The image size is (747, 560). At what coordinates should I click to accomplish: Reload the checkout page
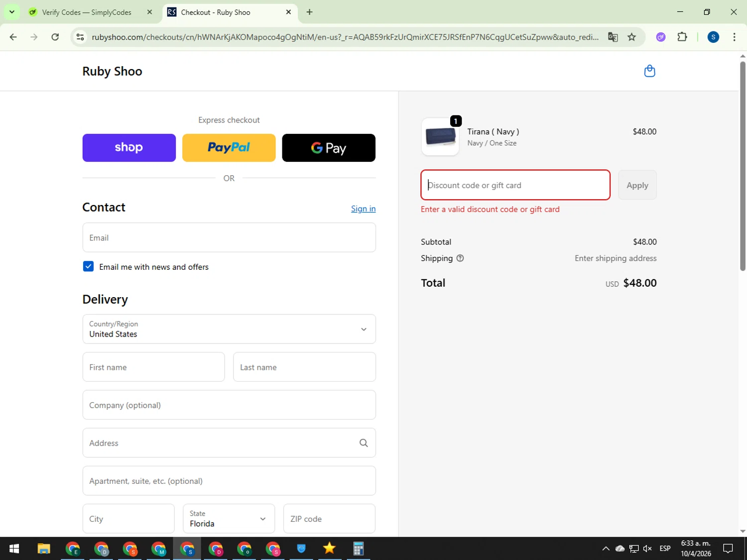point(55,37)
